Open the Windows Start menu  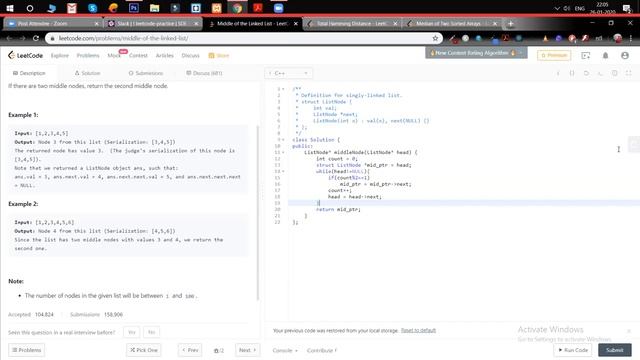point(10,8)
